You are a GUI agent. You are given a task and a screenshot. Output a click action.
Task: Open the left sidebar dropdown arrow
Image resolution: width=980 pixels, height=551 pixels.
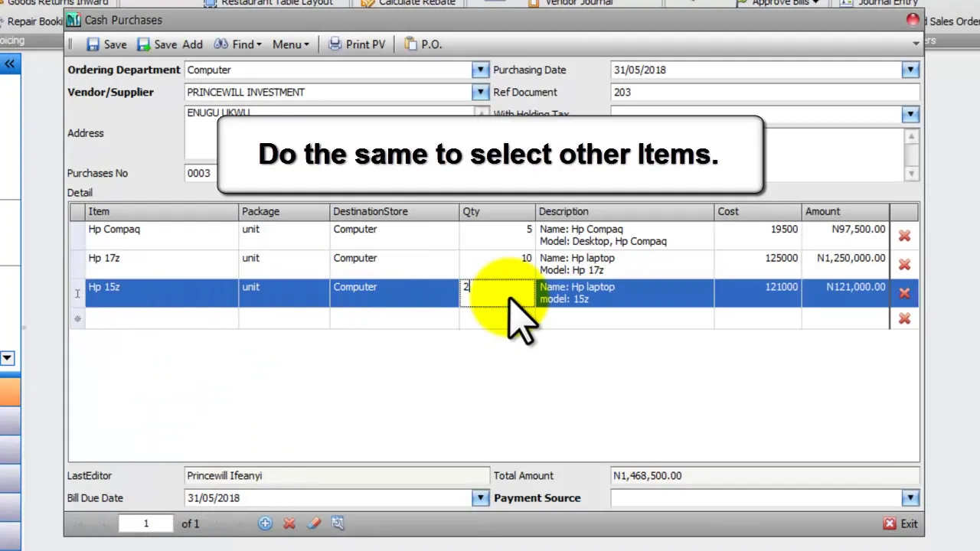pyautogui.click(x=7, y=358)
